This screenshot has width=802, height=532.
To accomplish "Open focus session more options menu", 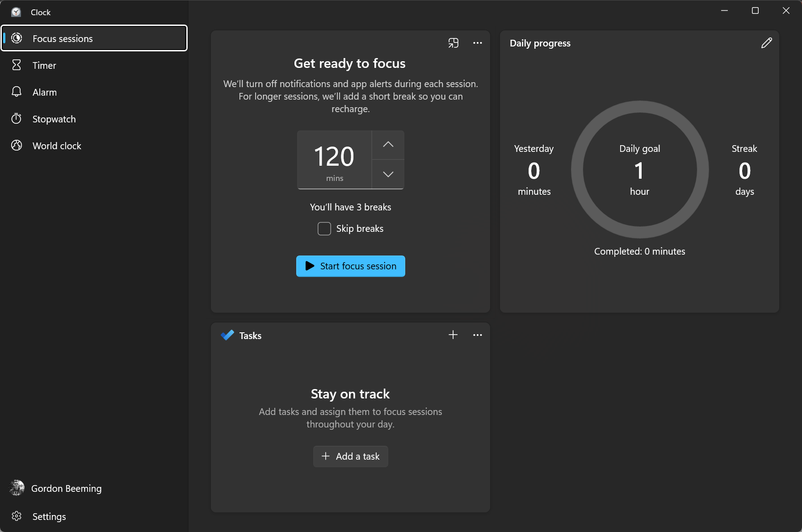I will pyautogui.click(x=477, y=43).
